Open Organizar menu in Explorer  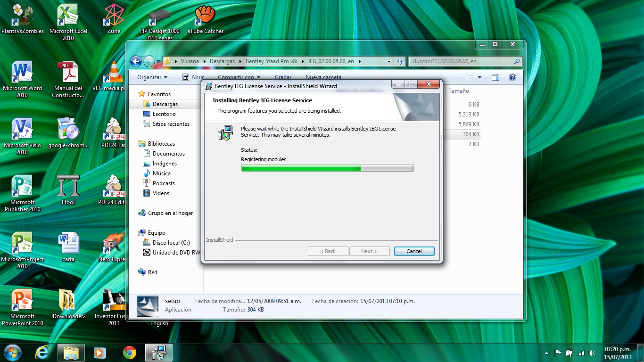tap(152, 77)
